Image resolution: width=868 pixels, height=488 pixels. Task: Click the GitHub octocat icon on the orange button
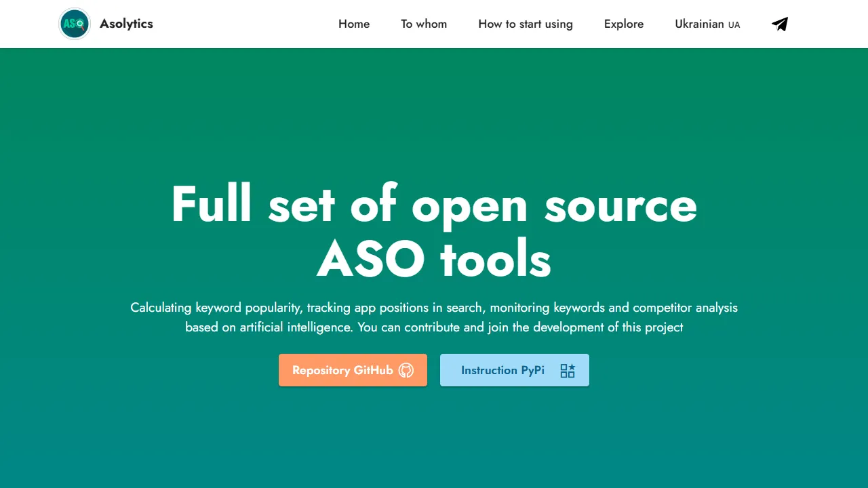tap(407, 371)
